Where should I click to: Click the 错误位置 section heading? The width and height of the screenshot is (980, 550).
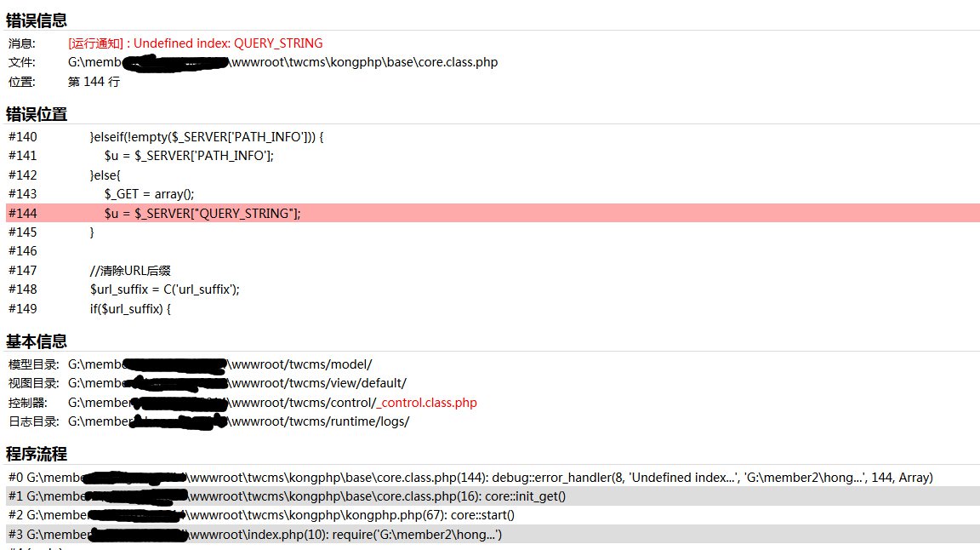[x=37, y=114]
